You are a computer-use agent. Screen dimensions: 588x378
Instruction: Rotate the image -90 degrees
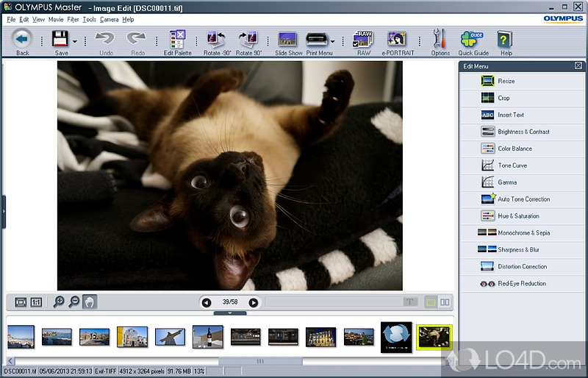tap(216, 40)
